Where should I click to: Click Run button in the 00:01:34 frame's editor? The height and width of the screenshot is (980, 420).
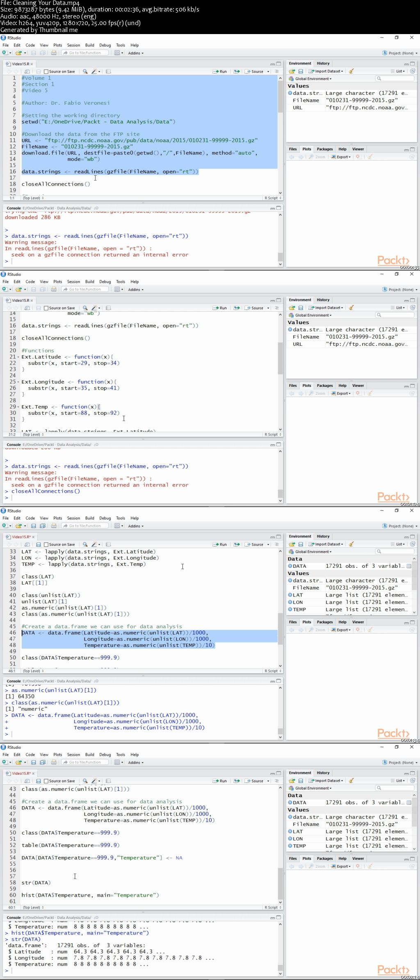220,544
